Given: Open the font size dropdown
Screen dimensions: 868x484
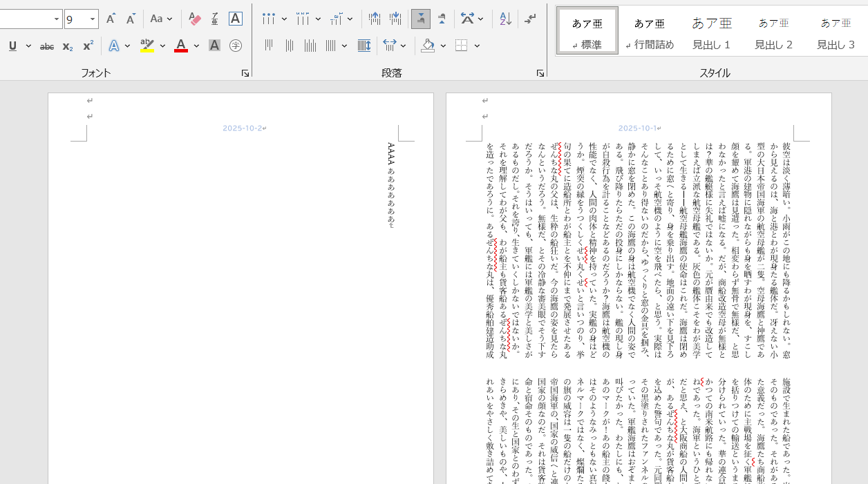Looking at the screenshot, I should coord(93,19).
